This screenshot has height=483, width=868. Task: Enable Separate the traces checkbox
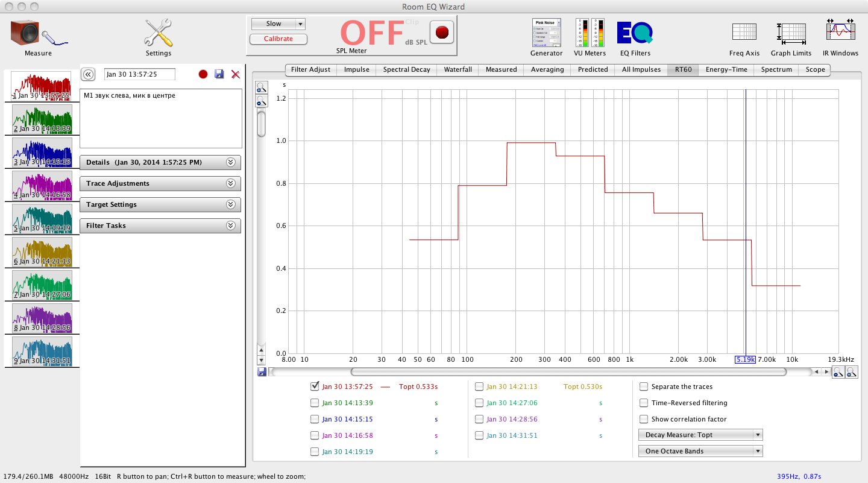point(644,387)
